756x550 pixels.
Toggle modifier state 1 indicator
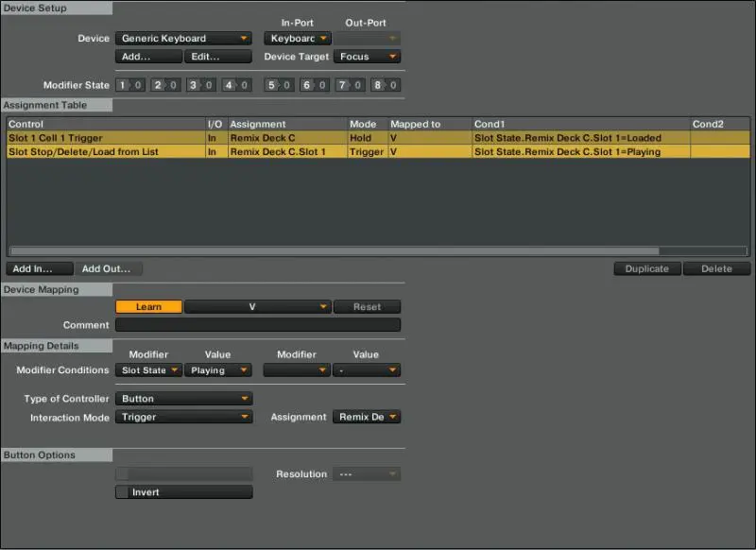point(129,85)
